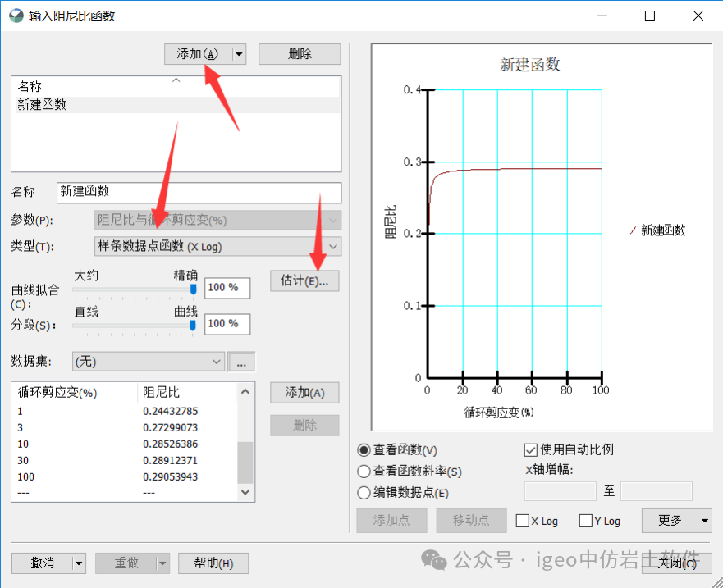Image resolution: width=723 pixels, height=588 pixels.
Task: Click the dataset browse "..." icon
Action: tap(241, 361)
